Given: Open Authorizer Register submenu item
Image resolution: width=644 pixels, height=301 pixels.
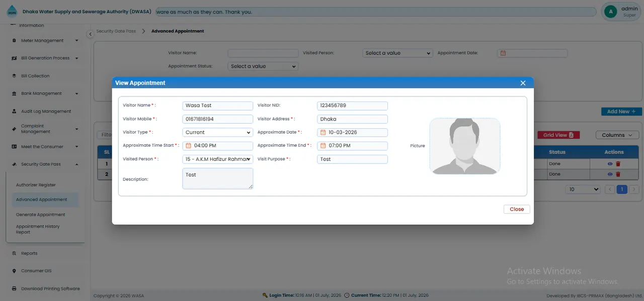Looking at the screenshot, I should (x=36, y=185).
